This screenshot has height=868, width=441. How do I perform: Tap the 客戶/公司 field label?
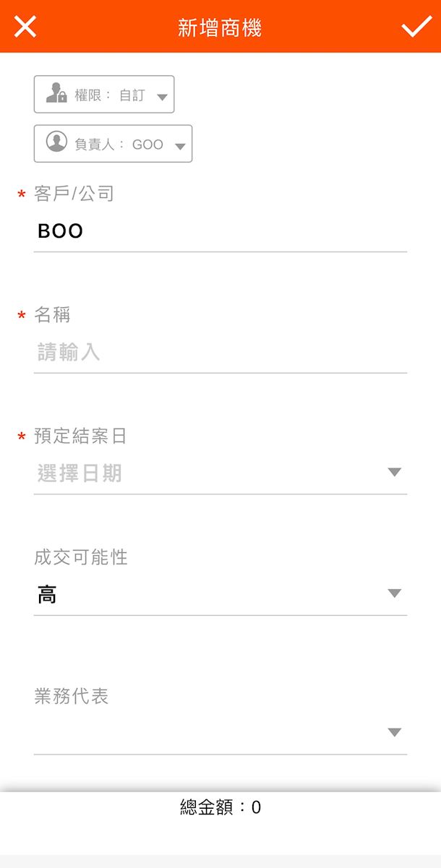tap(74, 194)
